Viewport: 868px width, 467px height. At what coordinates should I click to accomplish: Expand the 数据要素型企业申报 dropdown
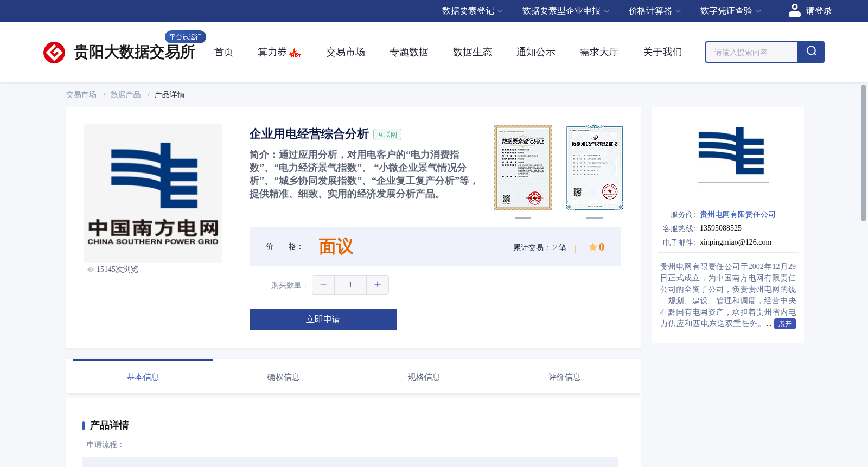tap(566, 11)
